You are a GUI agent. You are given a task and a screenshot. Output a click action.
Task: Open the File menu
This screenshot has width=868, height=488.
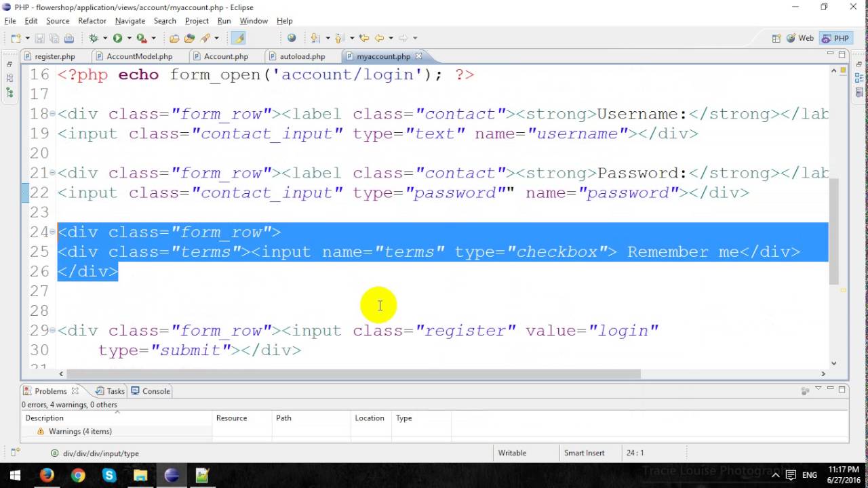point(10,21)
